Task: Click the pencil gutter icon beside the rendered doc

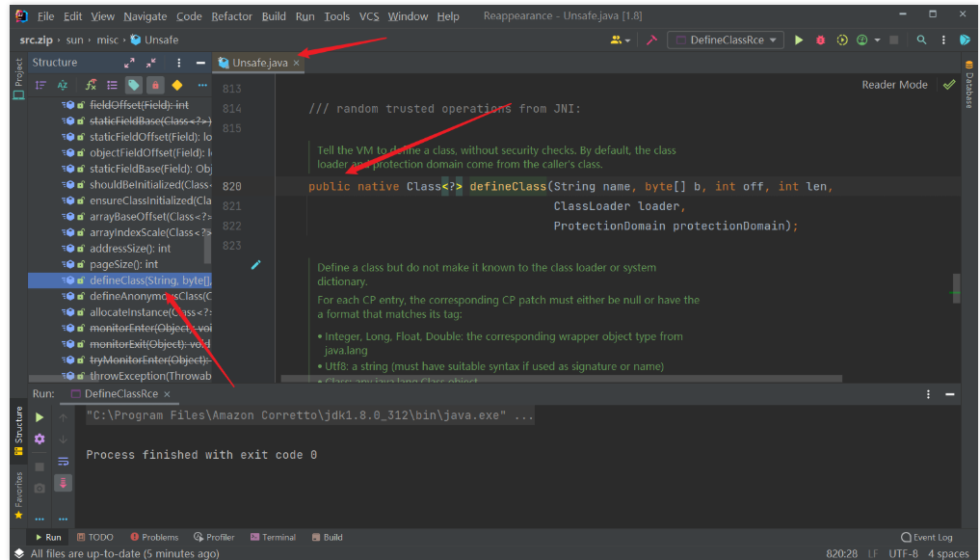Action: (x=255, y=265)
